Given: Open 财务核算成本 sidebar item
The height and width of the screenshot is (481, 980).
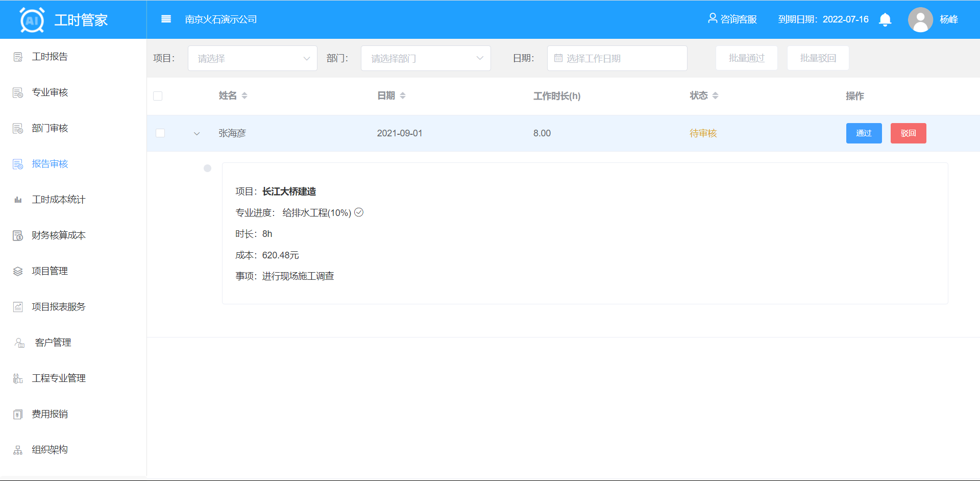Looking at the screenshot, I should [x=58, y=235].
